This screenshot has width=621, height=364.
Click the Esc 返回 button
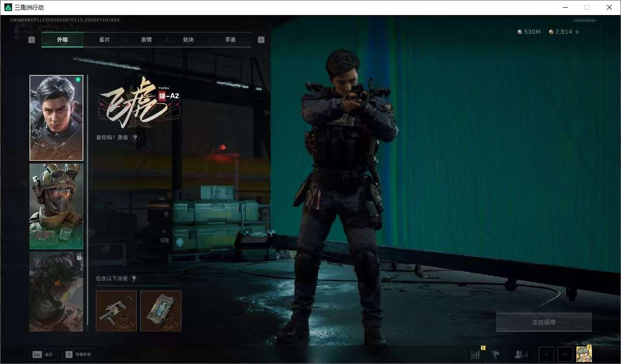(x=42, y=354)
